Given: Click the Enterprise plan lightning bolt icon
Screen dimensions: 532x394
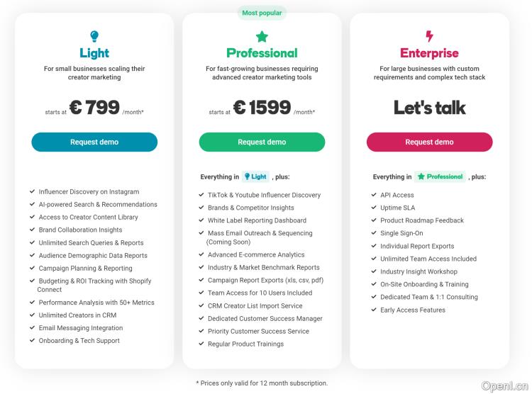Looking at the screenshot, I should click(429, 36).
